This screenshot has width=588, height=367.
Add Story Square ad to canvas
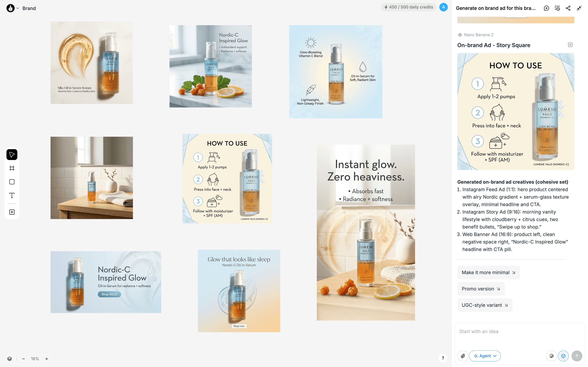click(x=570, y=45)
